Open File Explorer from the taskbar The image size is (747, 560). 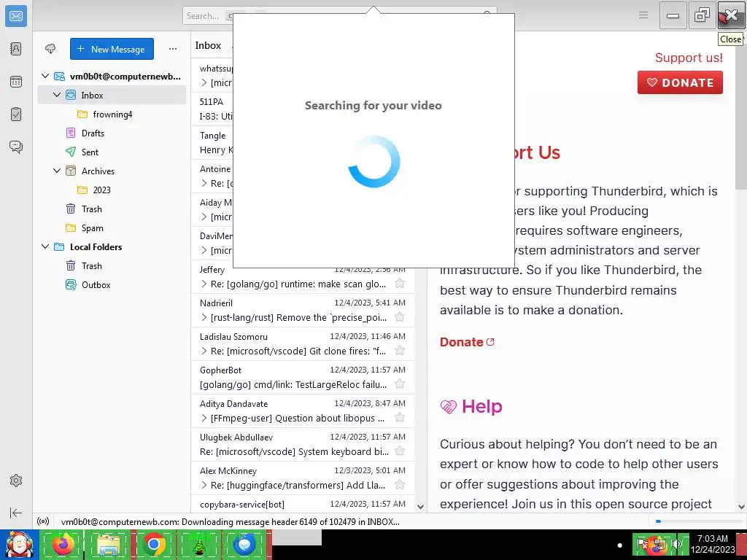coord(108,544)
